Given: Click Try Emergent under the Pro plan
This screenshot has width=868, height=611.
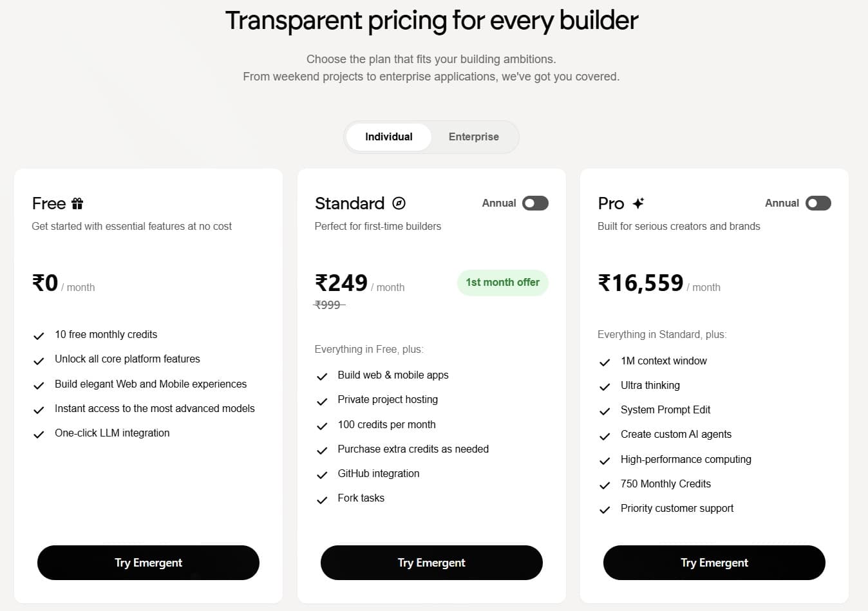Looking at the screenshot, I should point(713,562).
